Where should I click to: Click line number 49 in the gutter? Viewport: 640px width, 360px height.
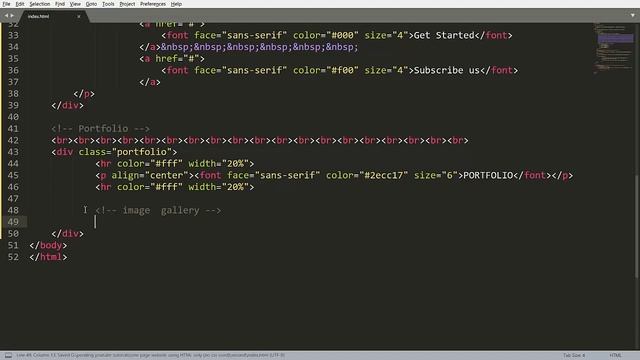[13, 222]
